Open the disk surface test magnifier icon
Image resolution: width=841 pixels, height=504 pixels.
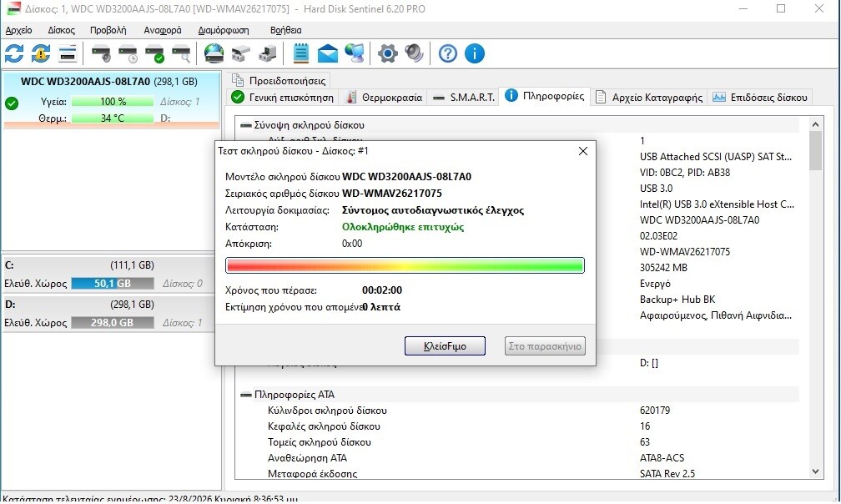point(181,53)
